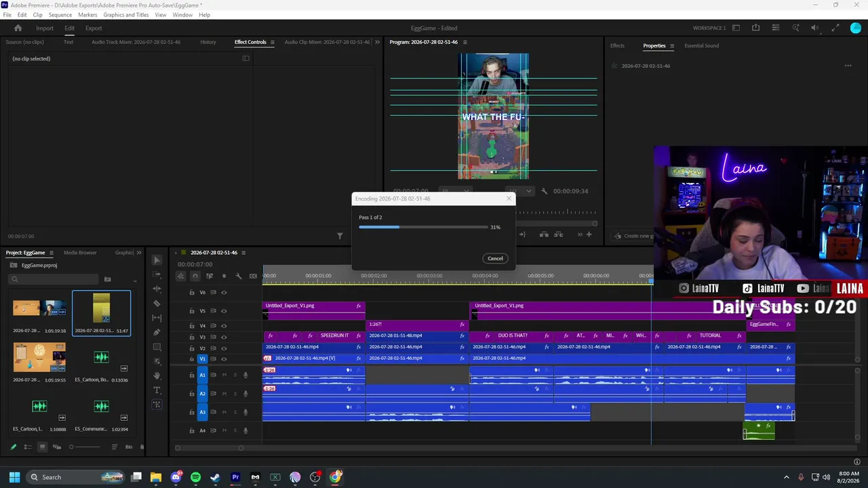Image resolution: width=868 pixels, height=488 pixels.
Task: Open Project panel sort icons menu
Action: 115,447
